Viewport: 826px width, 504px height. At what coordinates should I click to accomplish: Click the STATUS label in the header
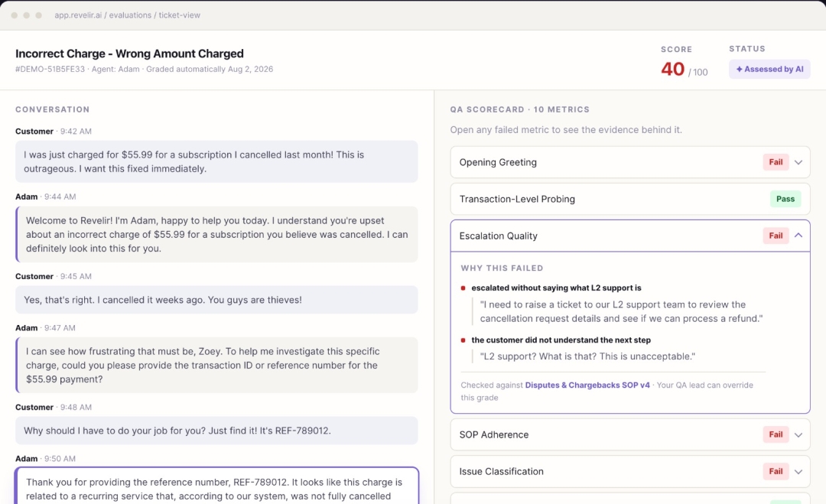[747, 48]
